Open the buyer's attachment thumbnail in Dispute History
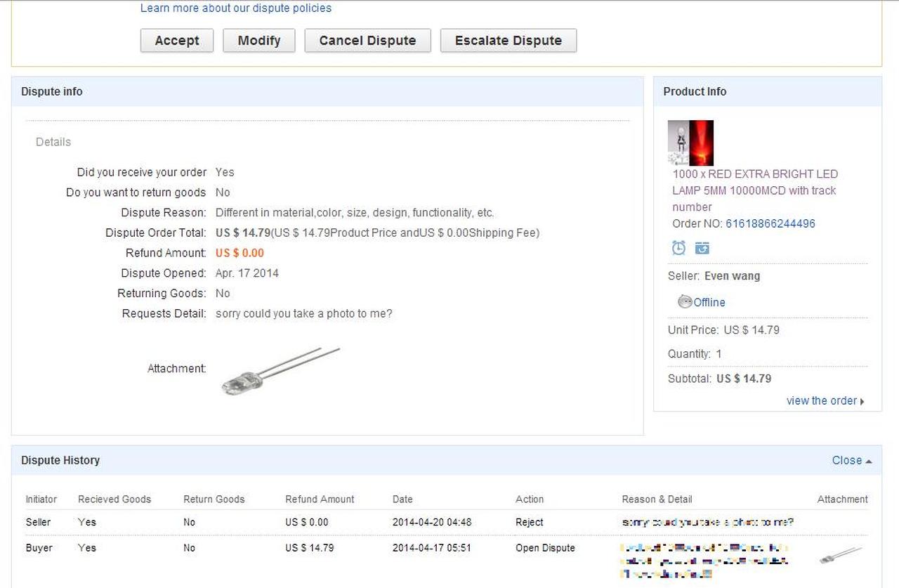 841,555
